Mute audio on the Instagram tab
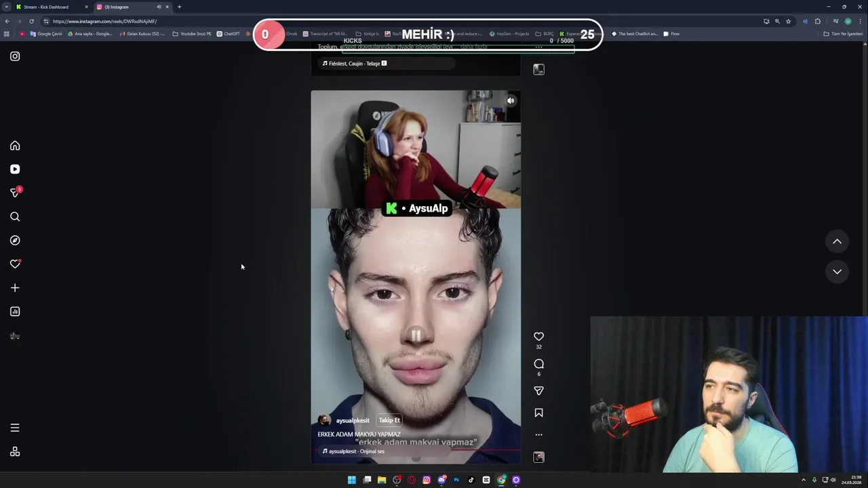Screen dimensions: 868x488 (x=159, y=7)
